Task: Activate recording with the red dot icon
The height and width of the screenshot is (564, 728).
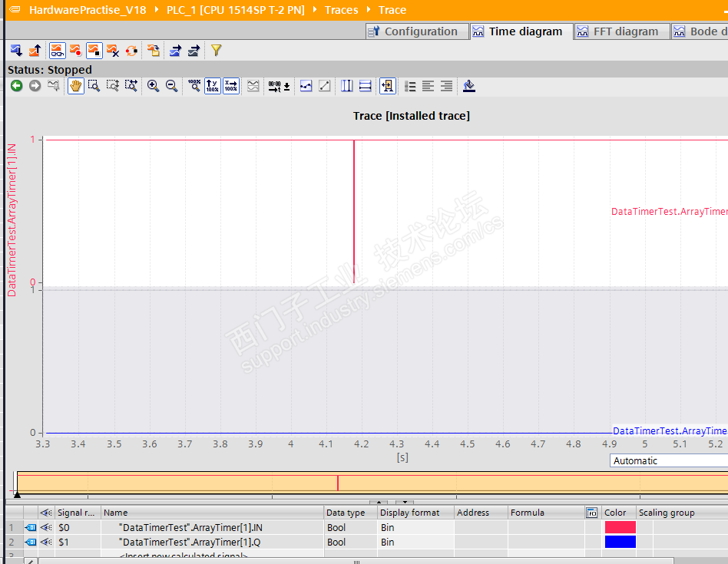Action: (x=76, y=50)
